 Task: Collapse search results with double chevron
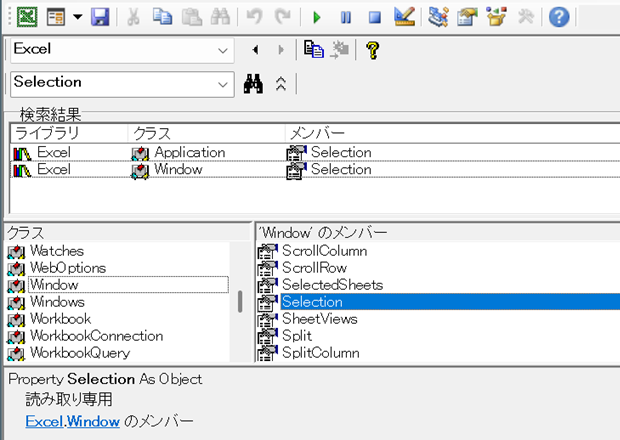pyautogui.click(x=281, y=84)
